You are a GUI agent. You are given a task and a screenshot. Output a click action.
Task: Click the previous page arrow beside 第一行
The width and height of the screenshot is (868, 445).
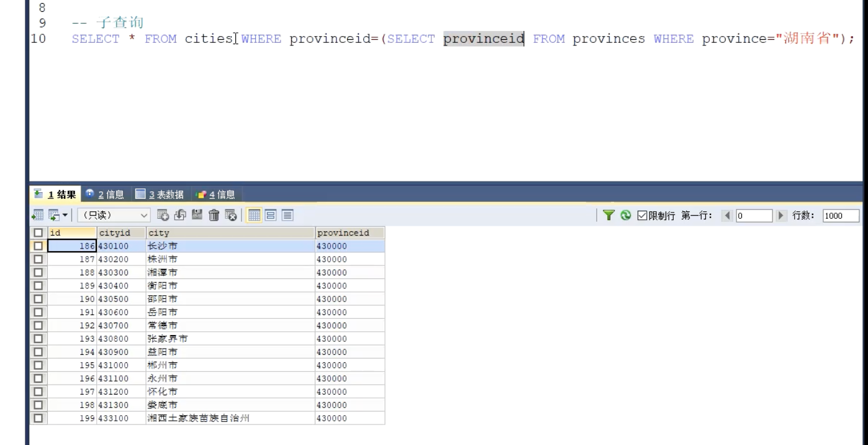[728, 216]
